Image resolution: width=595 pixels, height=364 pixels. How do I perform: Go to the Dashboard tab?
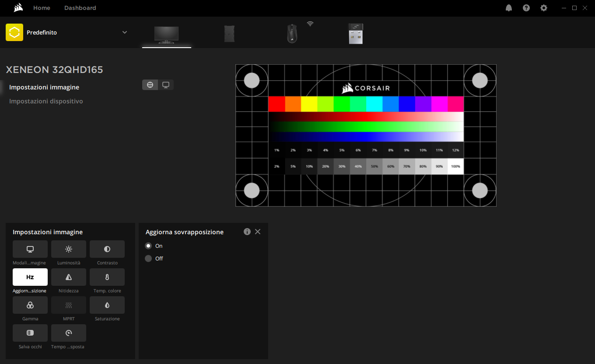(x=80, y=8)
